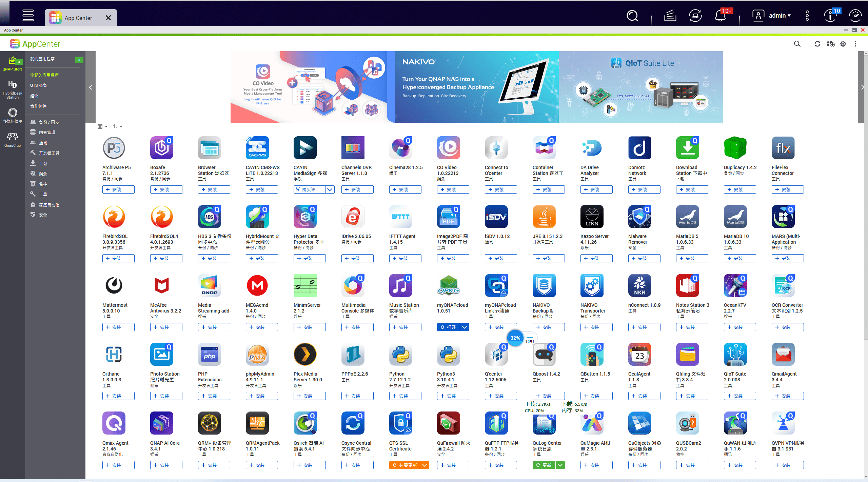Click the Qsirch app icon
Screen dimensions: 868x482
(305, 423)
